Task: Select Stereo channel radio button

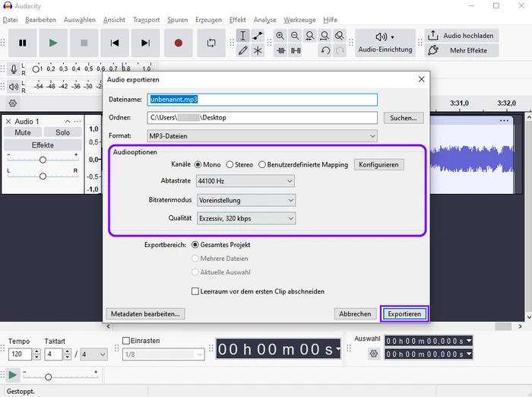Action: click(230, 165)
